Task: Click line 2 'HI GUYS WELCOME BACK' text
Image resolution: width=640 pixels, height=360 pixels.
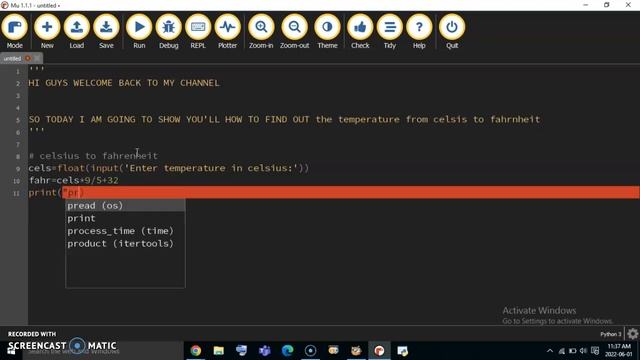Action: (x=124, y=83)
